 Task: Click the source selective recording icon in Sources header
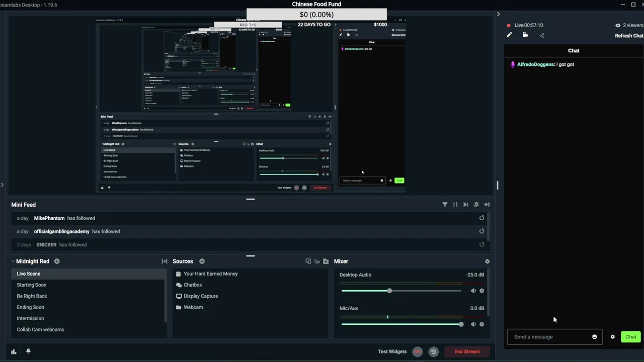coord(308,261)
